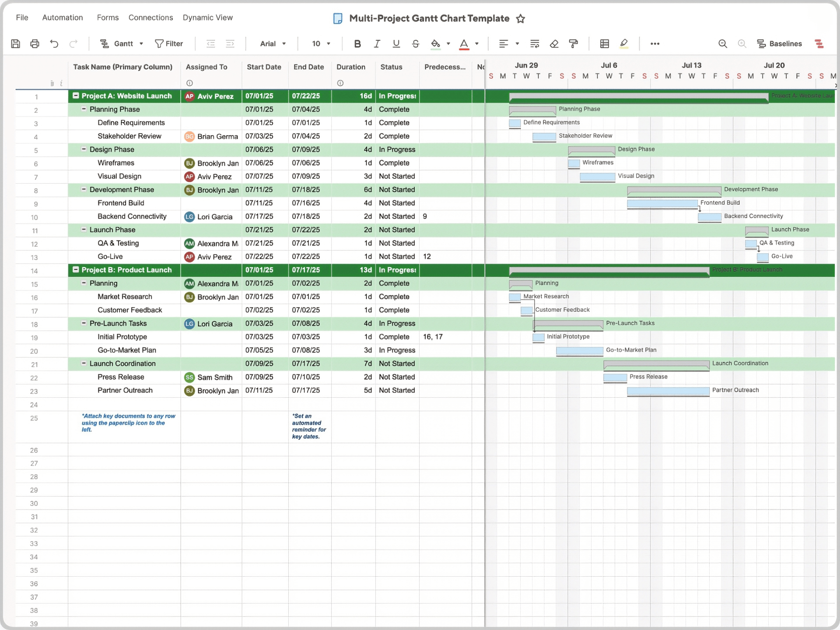Favorite the template using the star
This screenshot has width=840, height=630.
point(521,18)
